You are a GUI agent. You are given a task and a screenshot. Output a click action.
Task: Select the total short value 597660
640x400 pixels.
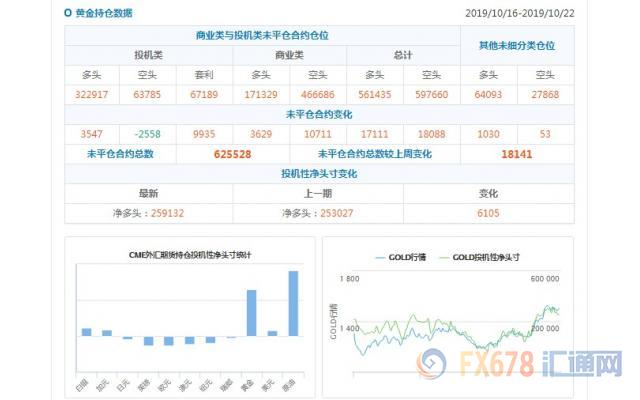[431, 95]
